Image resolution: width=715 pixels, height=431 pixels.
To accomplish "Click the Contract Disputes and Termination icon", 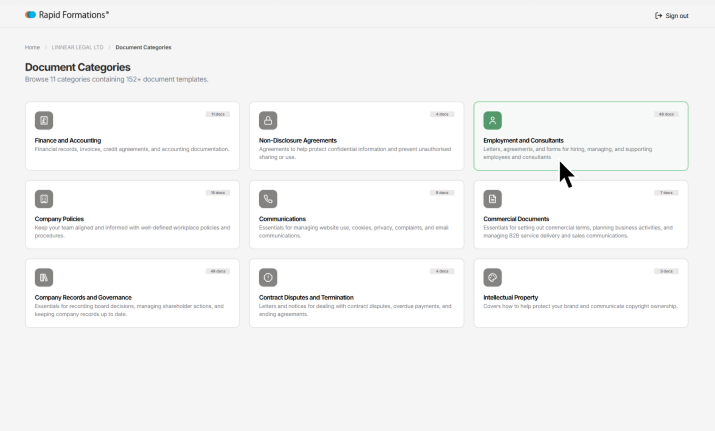I will pyautogui.click(x=268, y=277).
